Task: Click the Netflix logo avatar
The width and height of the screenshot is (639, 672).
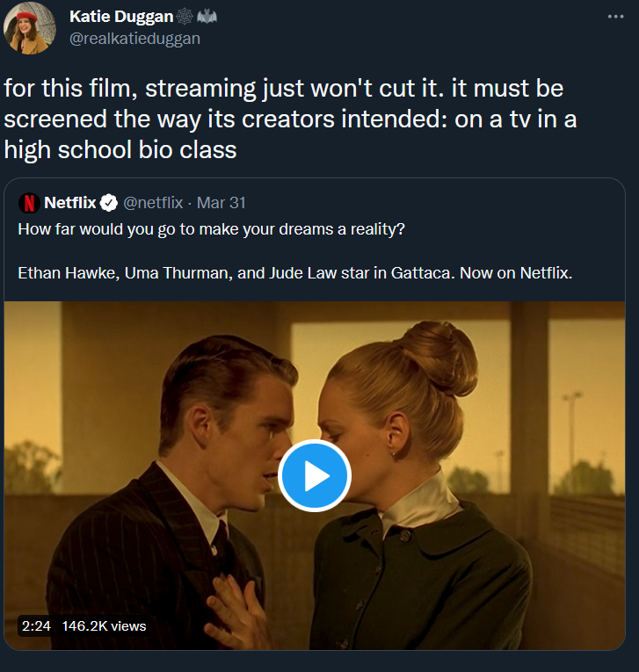Action: [29, 203]
